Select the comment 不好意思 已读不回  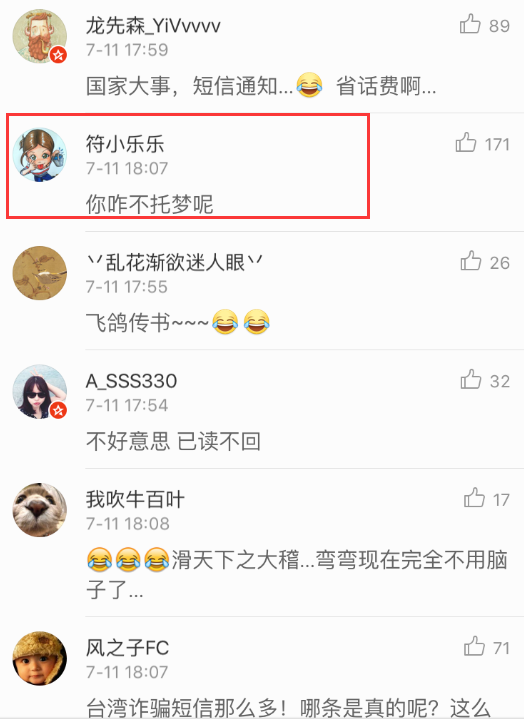(173, 442)
